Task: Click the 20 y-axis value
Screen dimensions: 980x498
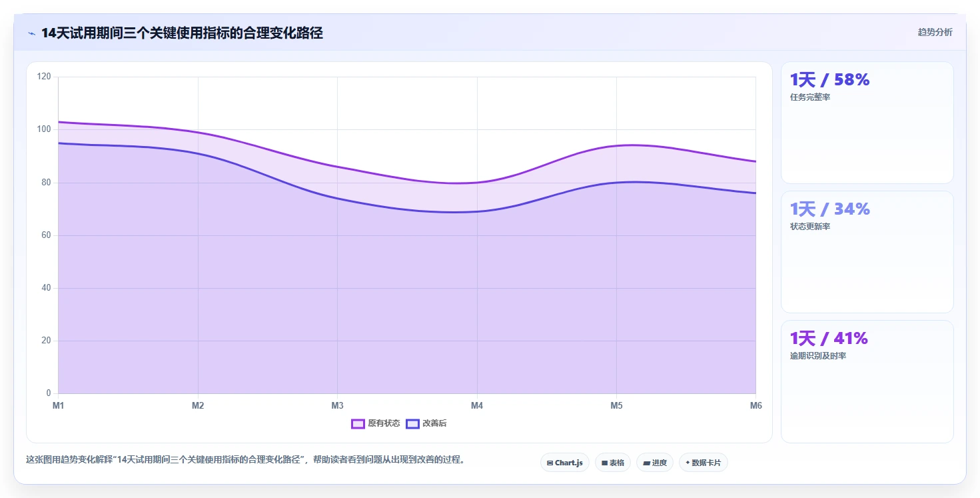Action: [x=46, y=341]
